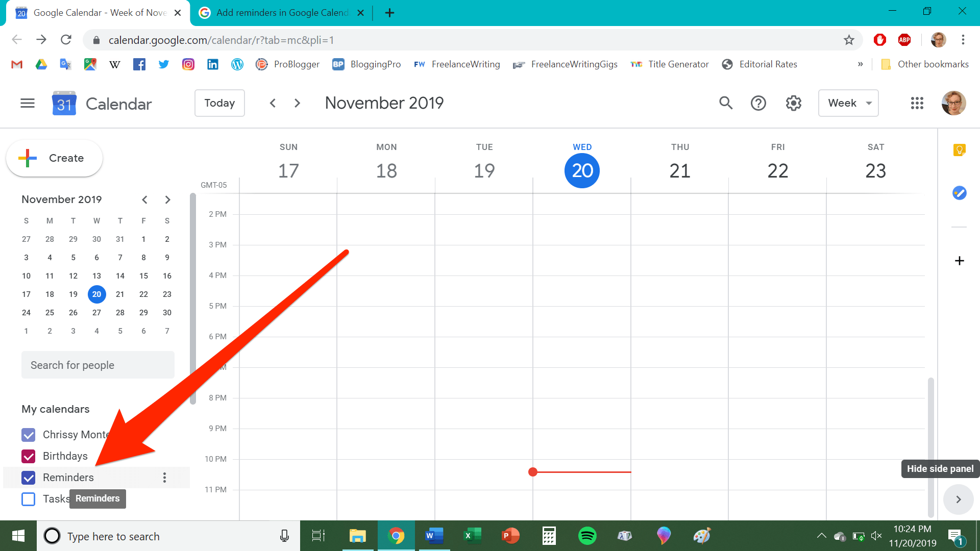The image size is (980, 551).
Task: Go to next week with the header chevron
Action: pos(297,103)
